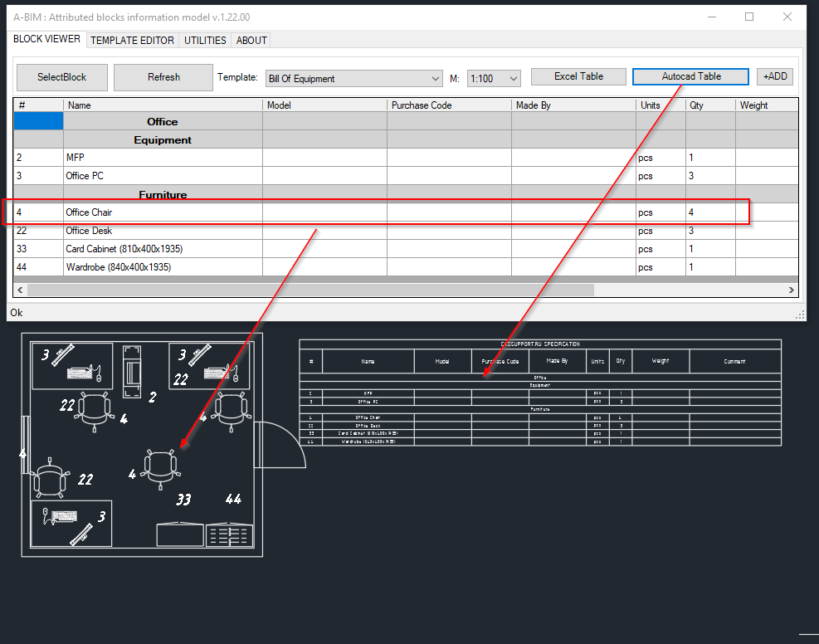Image resolution: width=819 pixels, height=644 pixels.
Task: Click the Qty cell for Office Chair
Action: pos(710,212)
